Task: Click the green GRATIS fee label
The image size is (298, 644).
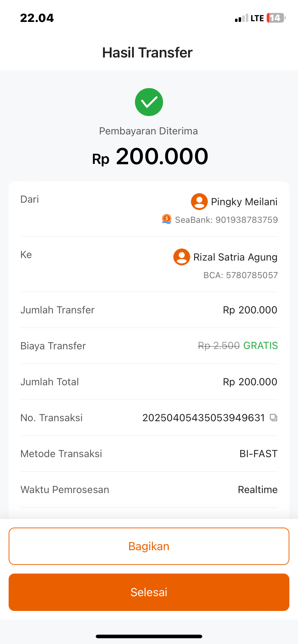Action: [261, 346]
